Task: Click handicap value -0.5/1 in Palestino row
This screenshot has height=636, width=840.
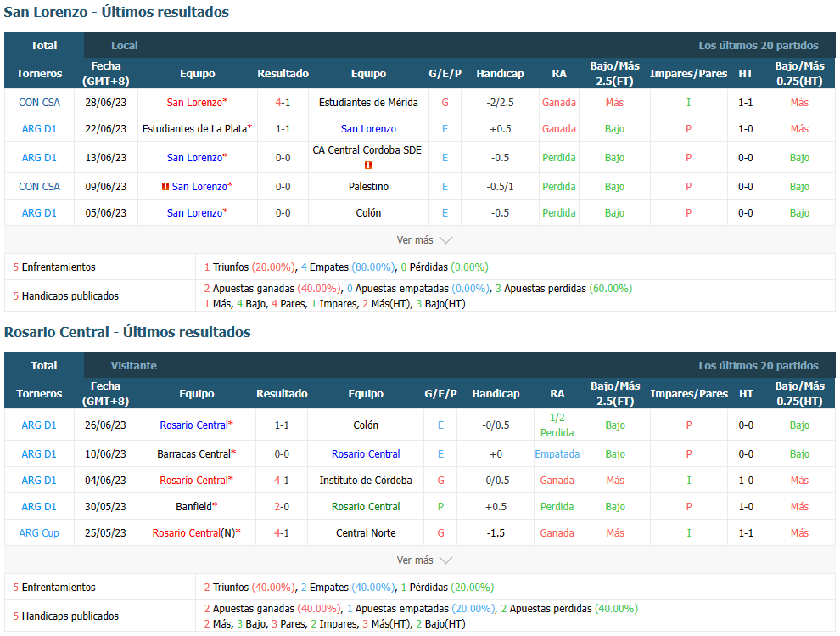Action: tap(501, 187)
